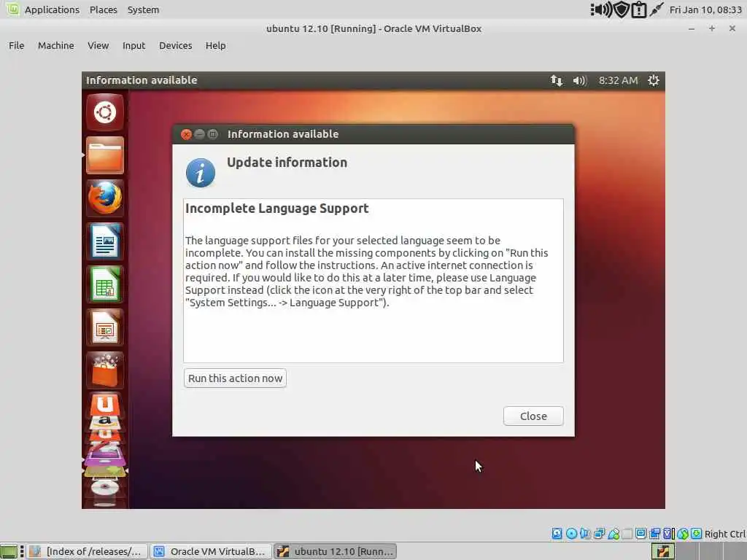Screen dimensions: 747x560
Task: Click the Ubuntu panel clock 8:32 AM
Action: (619, 80)
